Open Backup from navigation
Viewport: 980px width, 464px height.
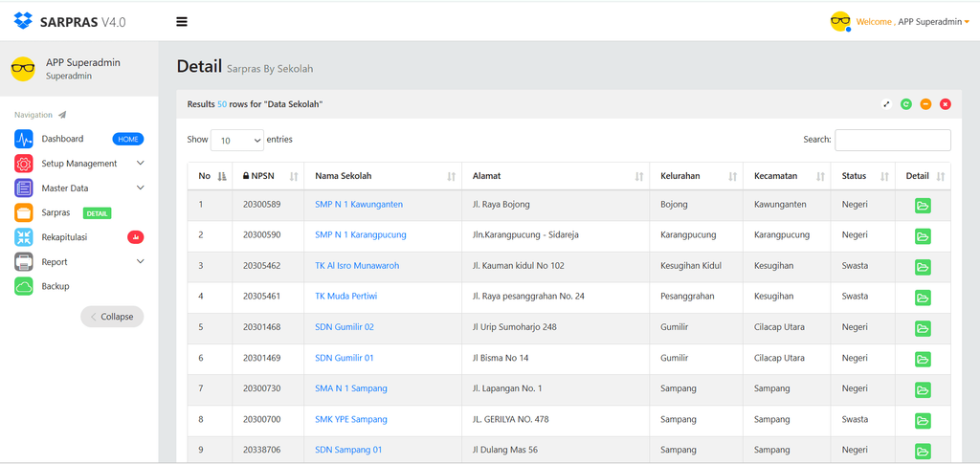[x=56, y=286]
